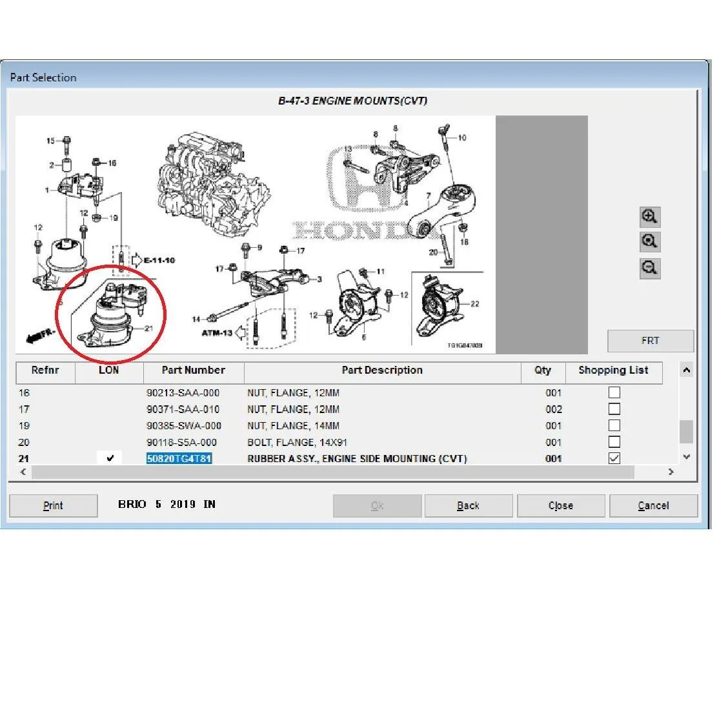Uncheck shopping list box for part 21

point(614,458)
